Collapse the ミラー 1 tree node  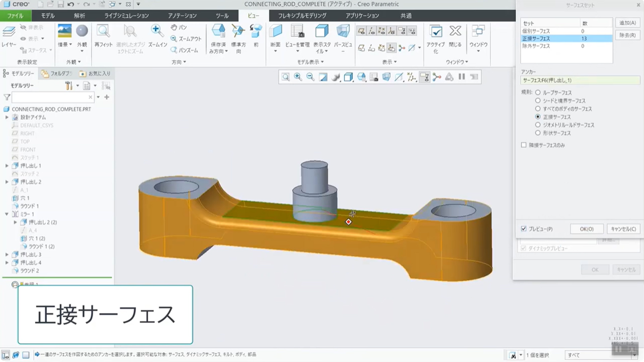(x=7, y=214)
